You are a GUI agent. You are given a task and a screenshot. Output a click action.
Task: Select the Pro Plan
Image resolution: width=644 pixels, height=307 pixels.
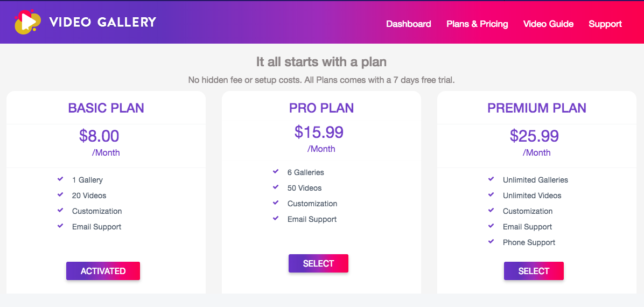click(x=318, y=263)
